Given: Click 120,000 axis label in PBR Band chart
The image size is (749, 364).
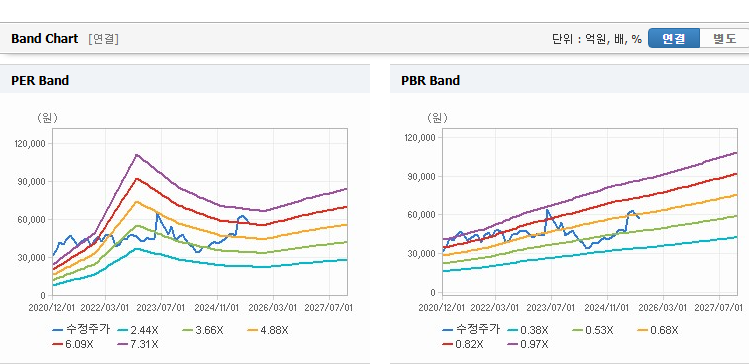Looking at the screenshot, I should 420,138.
